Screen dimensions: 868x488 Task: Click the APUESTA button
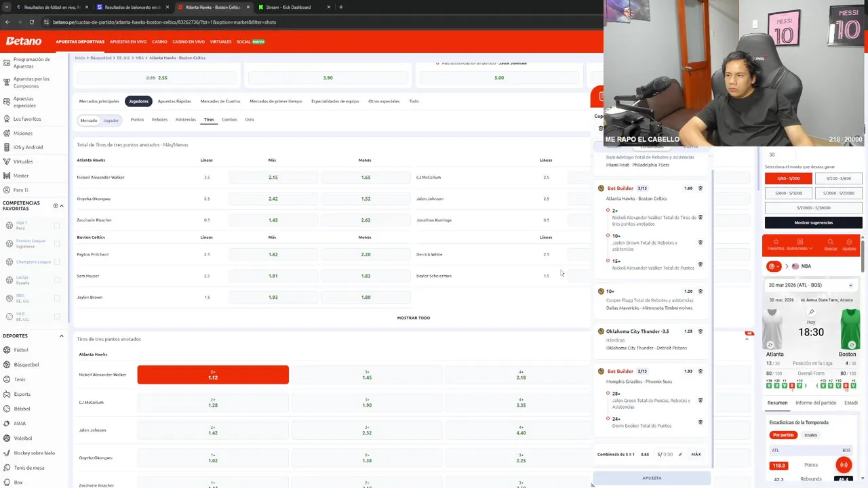(652, 478)
